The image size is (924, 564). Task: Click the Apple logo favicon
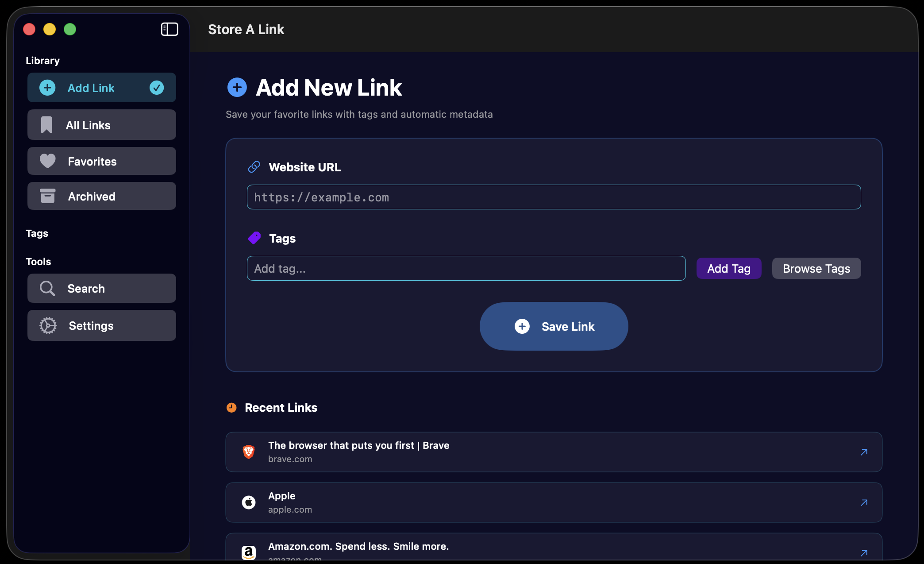pos(249,502)
